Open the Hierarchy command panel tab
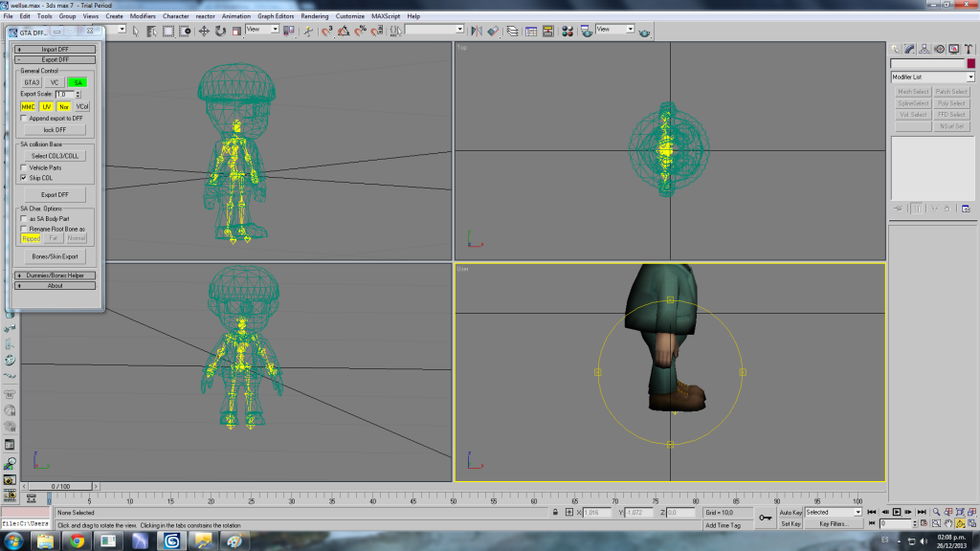The width and height of the screenshot is (980, 551). [x=924, y=49]
